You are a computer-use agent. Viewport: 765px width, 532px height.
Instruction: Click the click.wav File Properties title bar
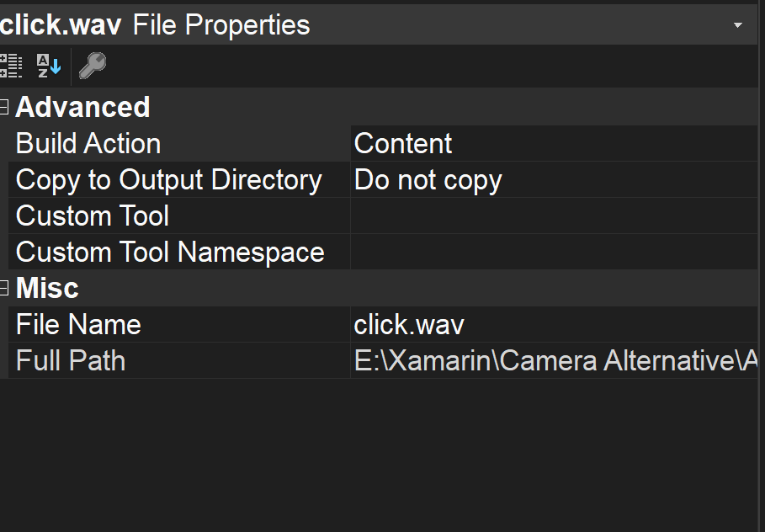click(x=252, y=24)
